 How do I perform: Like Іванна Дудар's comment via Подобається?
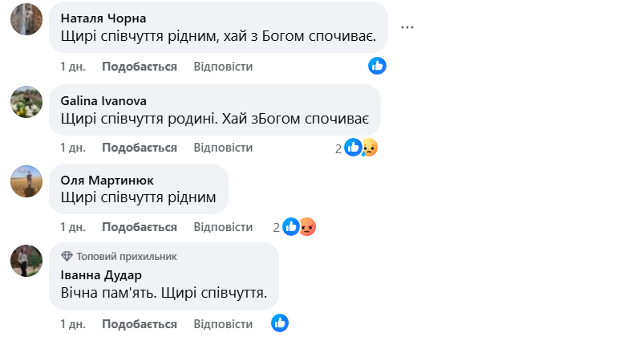click(x=140, y=323)
